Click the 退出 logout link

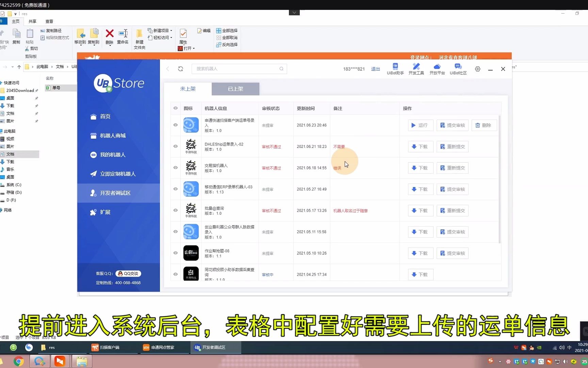tap(375, 69)
